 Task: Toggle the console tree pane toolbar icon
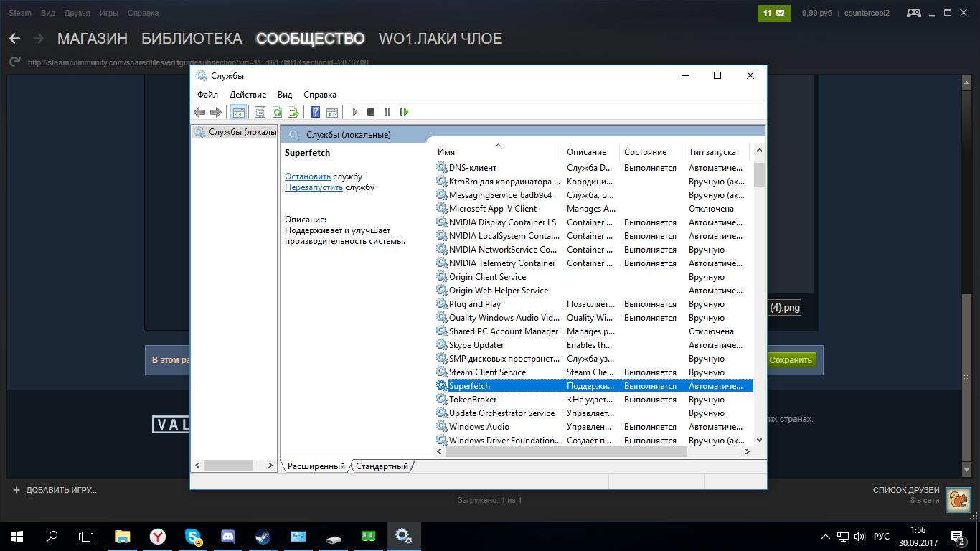point(239,112)
